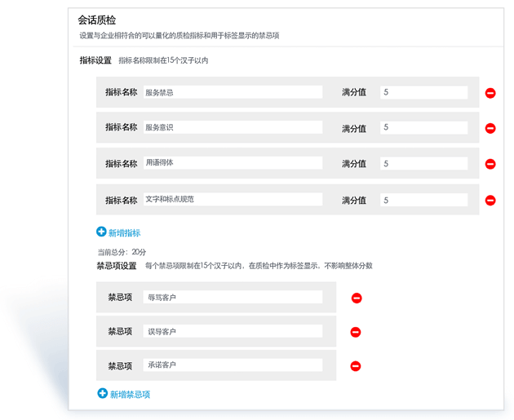The height and width of the screenshot is (420, 514).
Task: Select the 文字和标点规范 name input
Action: (x=233, y=199)
